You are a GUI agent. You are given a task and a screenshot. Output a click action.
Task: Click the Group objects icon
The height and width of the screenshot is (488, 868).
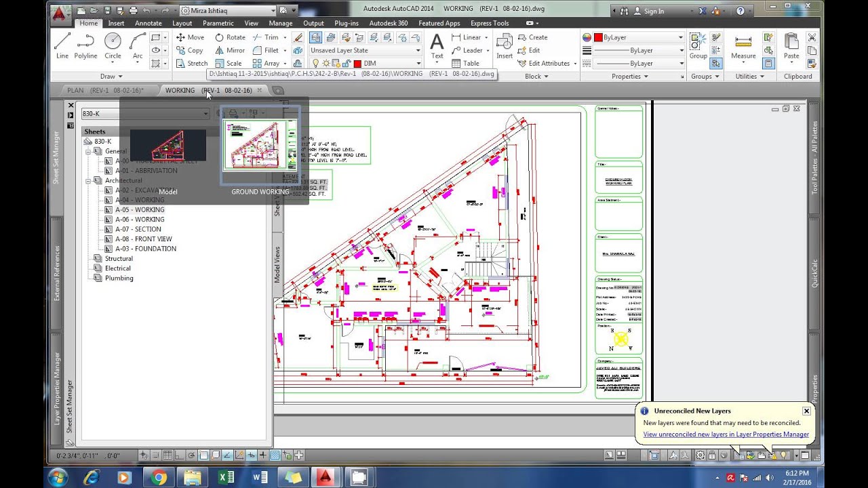coord(698,46)
